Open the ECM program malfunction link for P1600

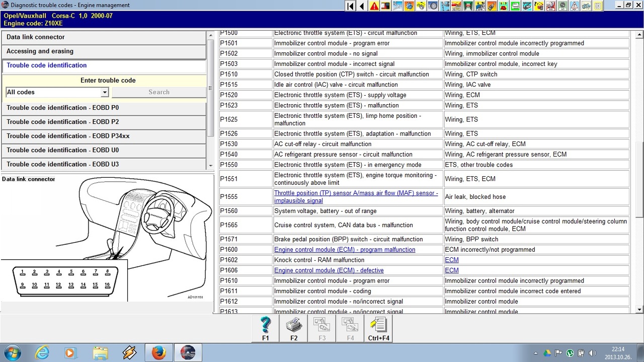click(345, 250)
